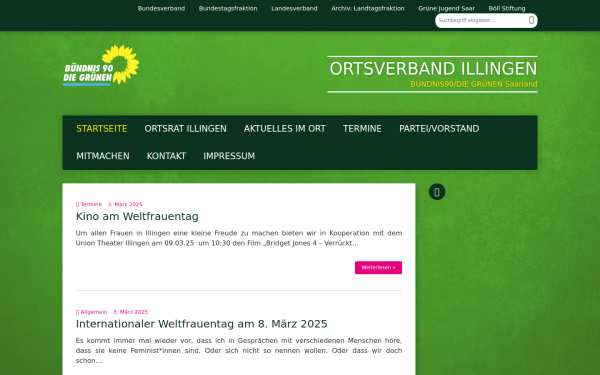Screen dimensions: 600x375
Task: Open the Bundestagsfraktion top link
Action: [x=228, y=8]
